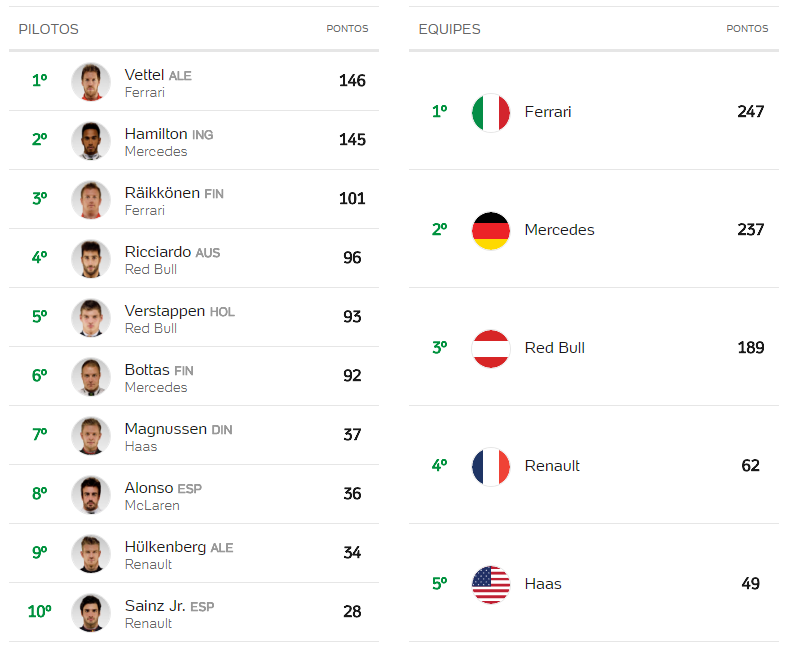Click the Sainz Jr. driver name

[155, 605]
